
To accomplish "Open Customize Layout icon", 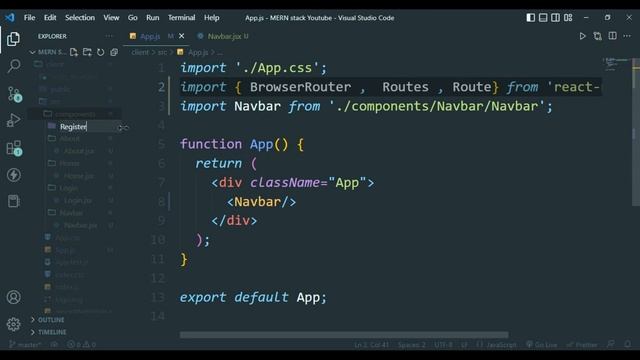I will [568, 18].
